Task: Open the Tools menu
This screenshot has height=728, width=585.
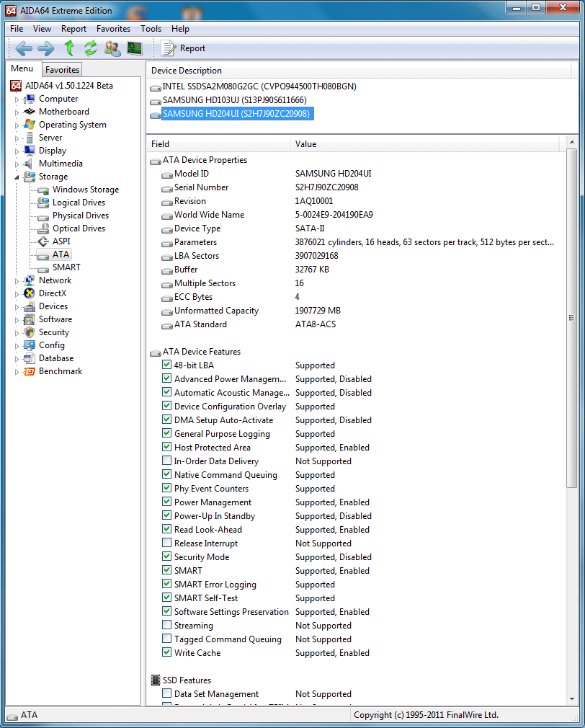Action: [151, 29]
